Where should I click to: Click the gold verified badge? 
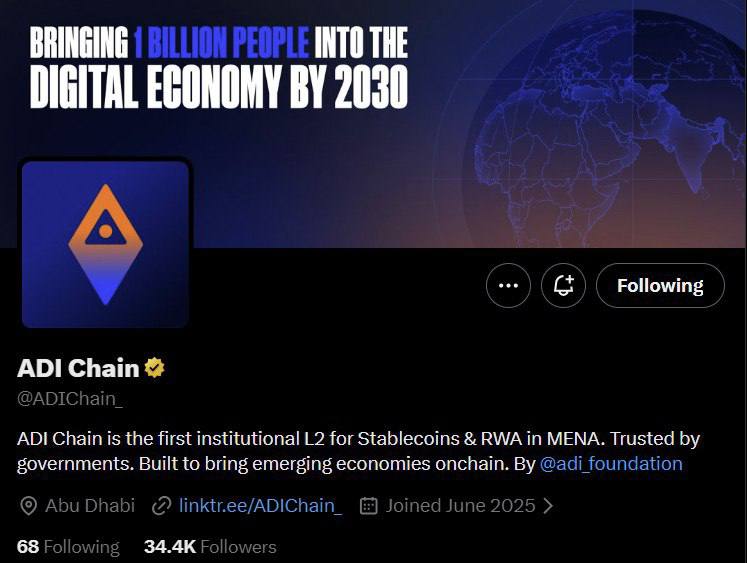click(x=154, y=368)
